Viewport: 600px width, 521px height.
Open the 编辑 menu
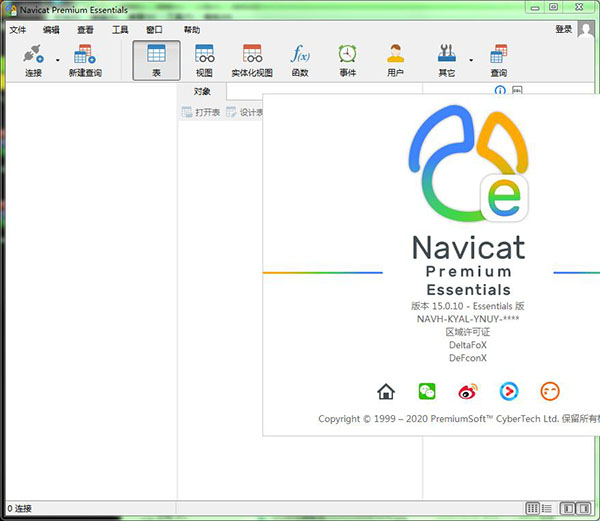tap(51, 30)
